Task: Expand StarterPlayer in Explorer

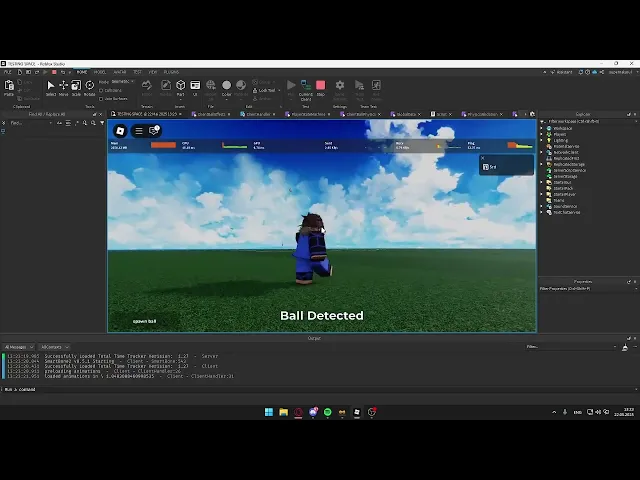Action: tap(542, 194)
